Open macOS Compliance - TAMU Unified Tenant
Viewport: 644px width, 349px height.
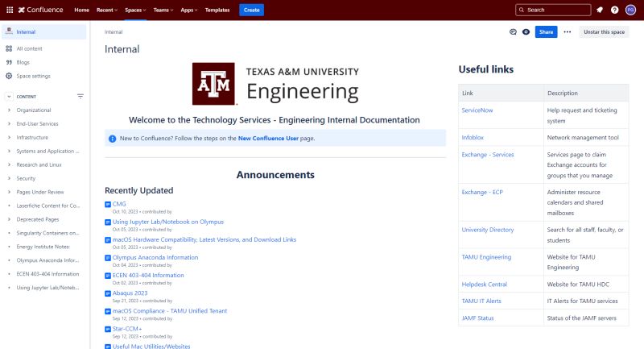[170, 311]
